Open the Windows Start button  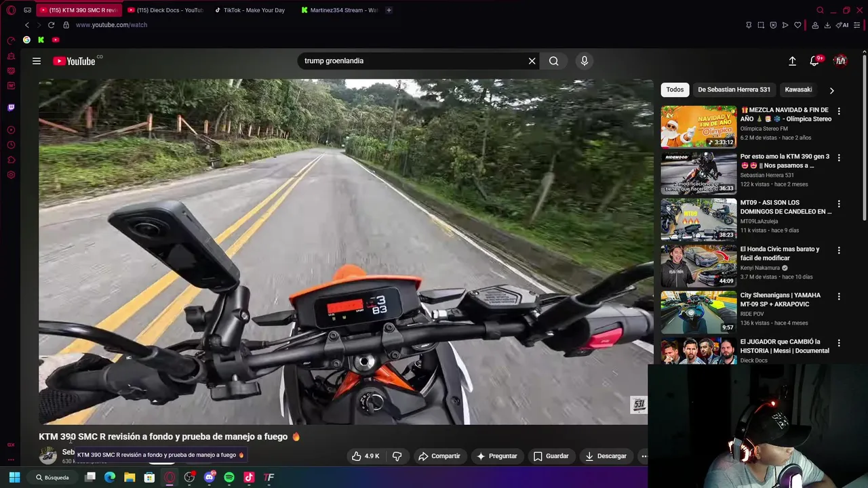[14, 477]
